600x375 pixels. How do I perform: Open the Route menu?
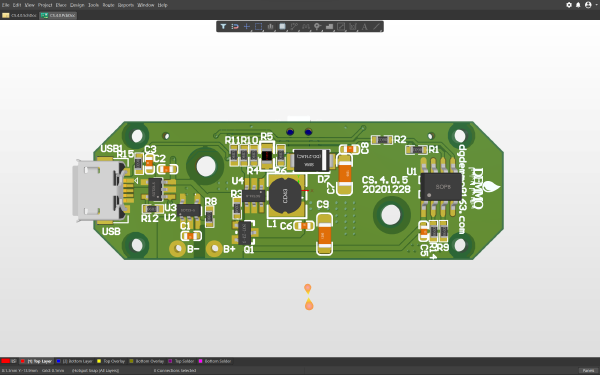108,5
